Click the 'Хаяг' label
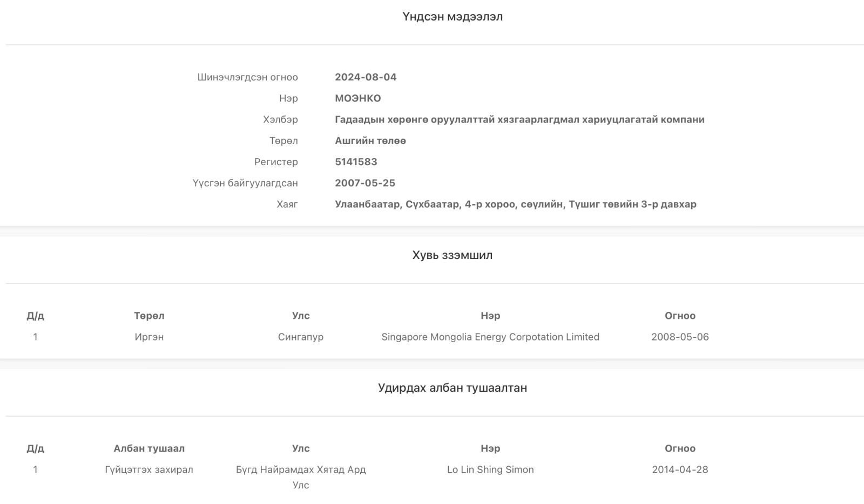Viewport: 864px width, 504px height. (x=287, y=204)
